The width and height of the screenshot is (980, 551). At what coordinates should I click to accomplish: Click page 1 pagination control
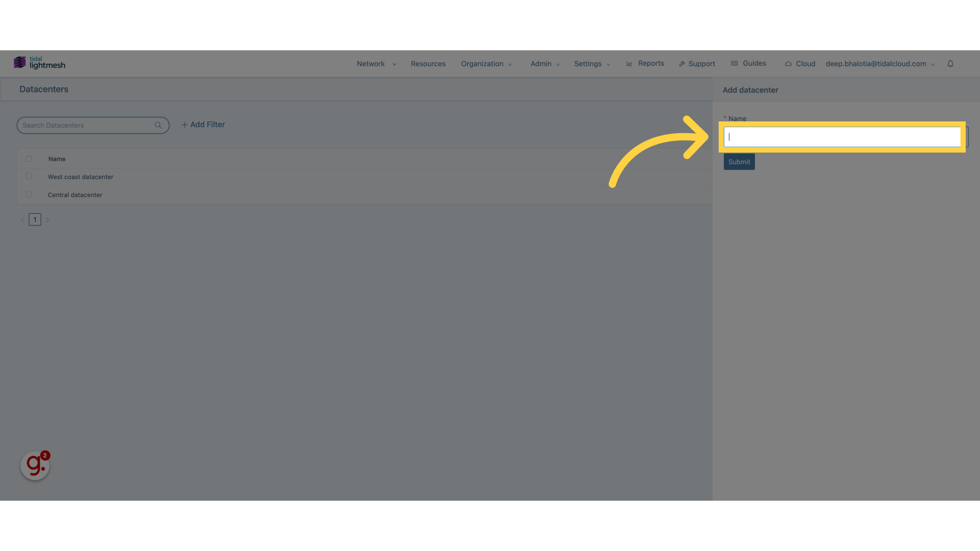[x=35, y=219]
